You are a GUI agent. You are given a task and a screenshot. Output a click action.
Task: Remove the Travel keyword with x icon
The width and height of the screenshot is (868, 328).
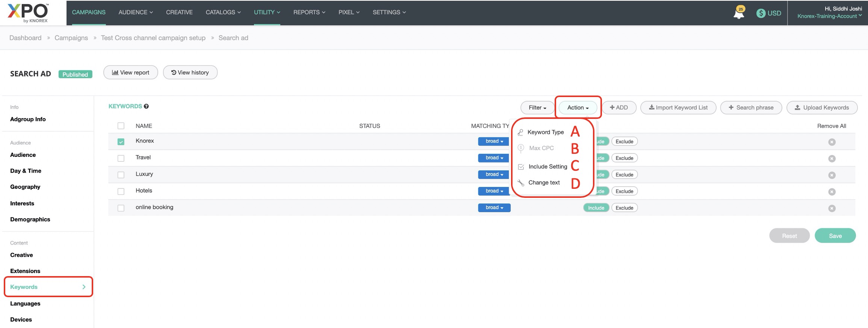[832, 158]
